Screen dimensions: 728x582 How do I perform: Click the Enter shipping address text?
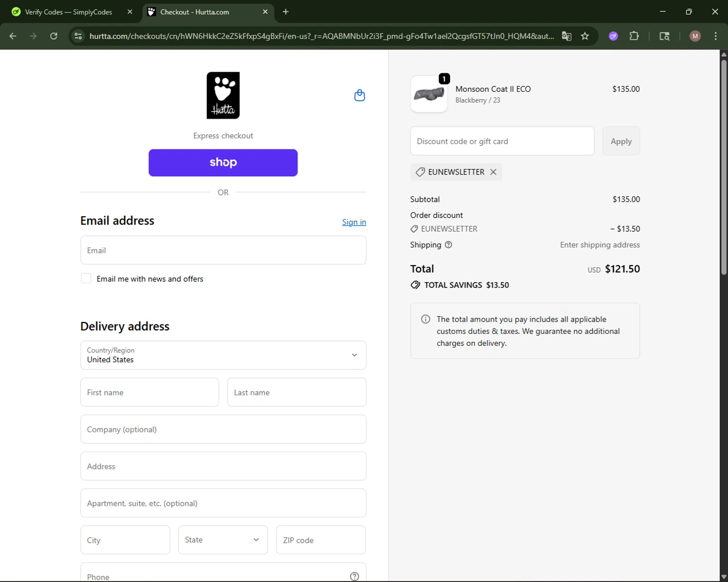click(600, 245)
